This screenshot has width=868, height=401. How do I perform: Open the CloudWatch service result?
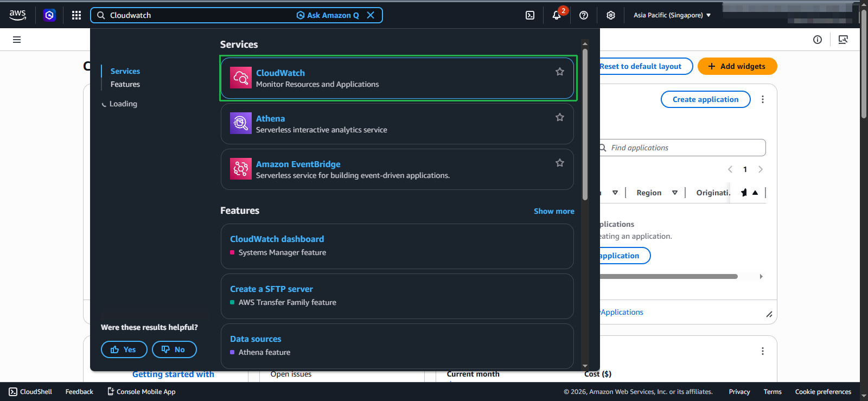[x=397, y=78]
